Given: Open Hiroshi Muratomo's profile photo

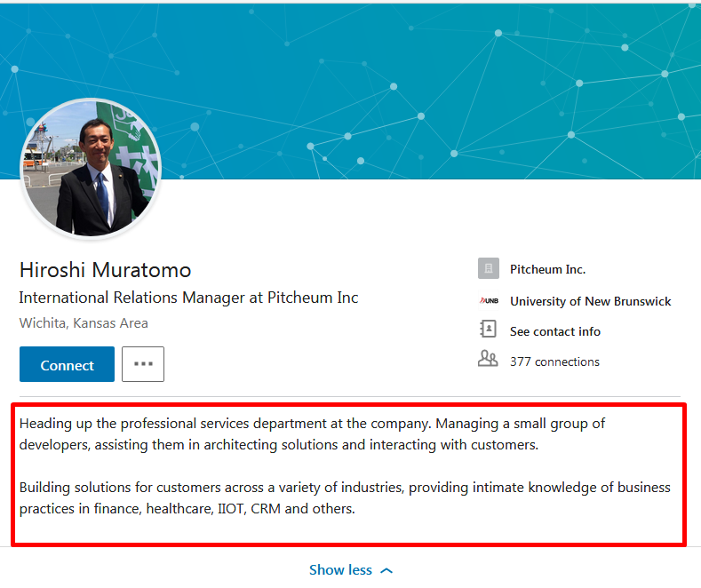Looking at the screenshot, I should click(91, 168).
